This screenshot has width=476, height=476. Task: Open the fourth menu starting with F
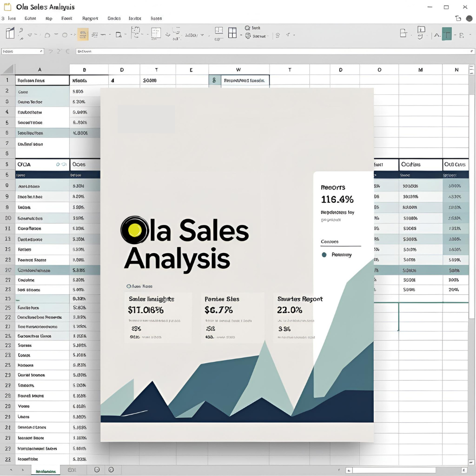tap(67, 19)
